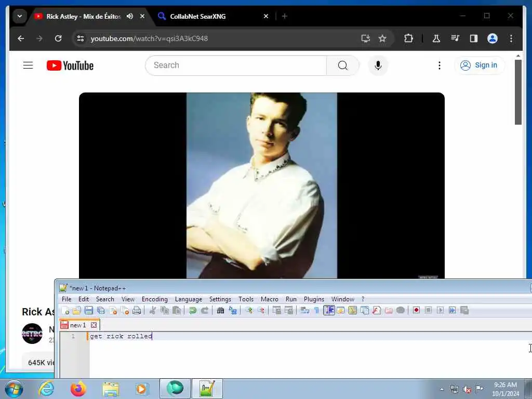This screenshot has width=532, height=399.
Task: Go back in the browser
Action: [x=21, y=38]
